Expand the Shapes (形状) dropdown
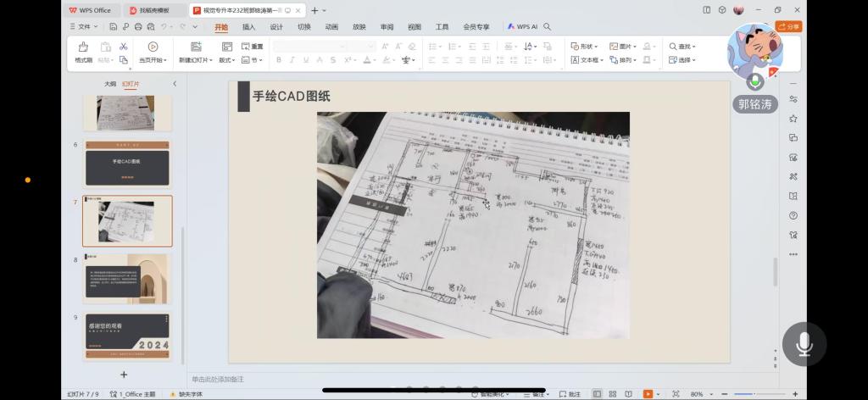 (x=585, y=47)
